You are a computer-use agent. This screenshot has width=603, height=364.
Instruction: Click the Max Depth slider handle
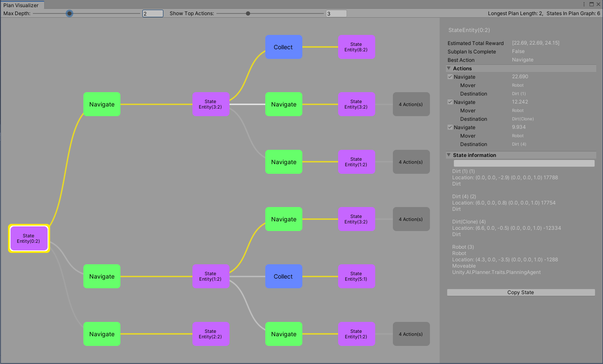[69, 13]
